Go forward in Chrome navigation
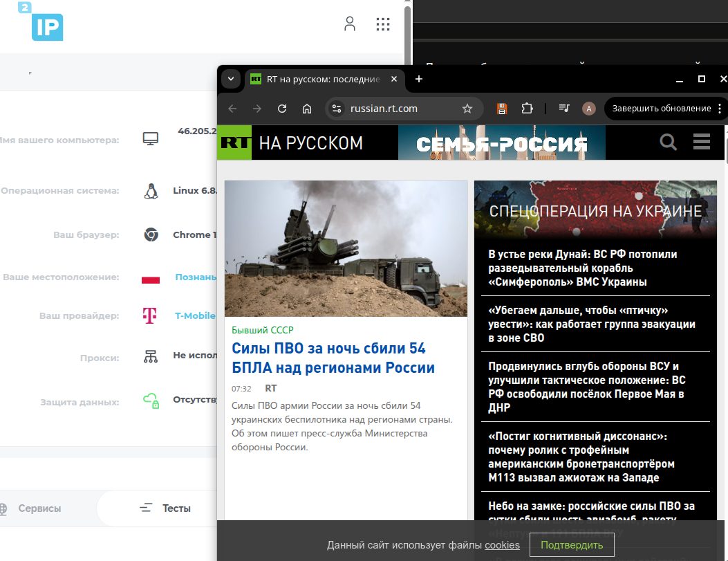 click(256, 109)
